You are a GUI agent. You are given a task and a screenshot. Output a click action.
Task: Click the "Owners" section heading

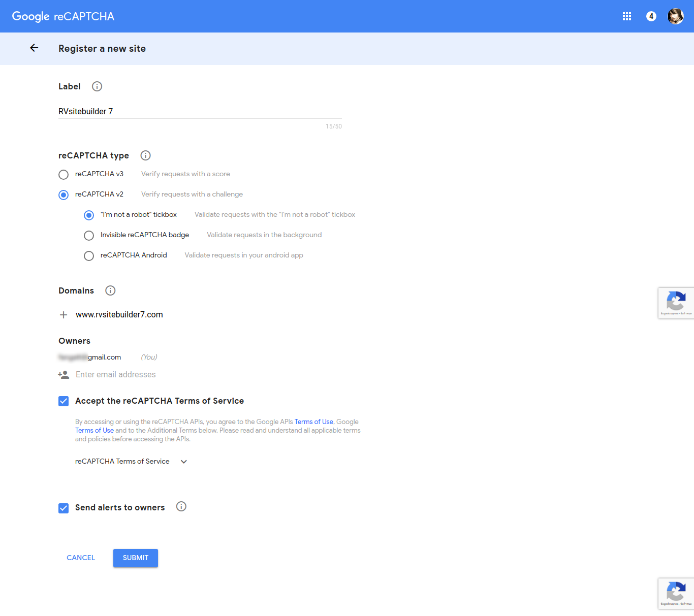point(74,341)
